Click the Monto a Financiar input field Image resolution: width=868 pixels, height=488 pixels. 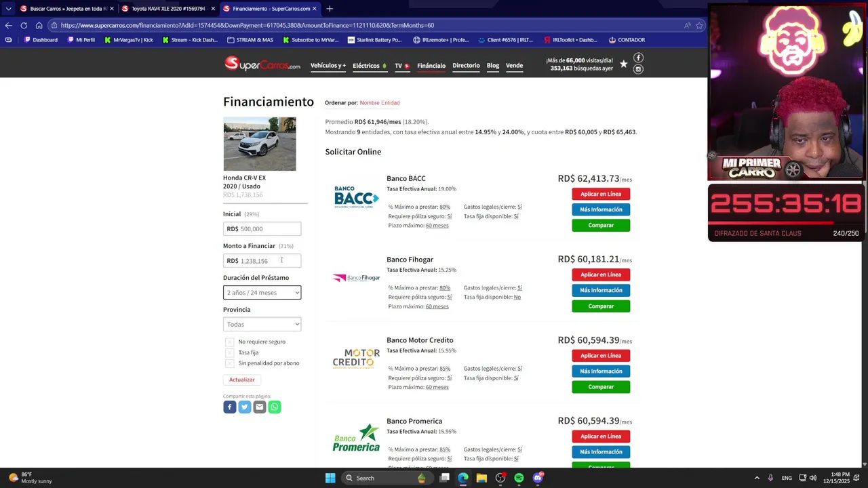[x=262, y=261]
